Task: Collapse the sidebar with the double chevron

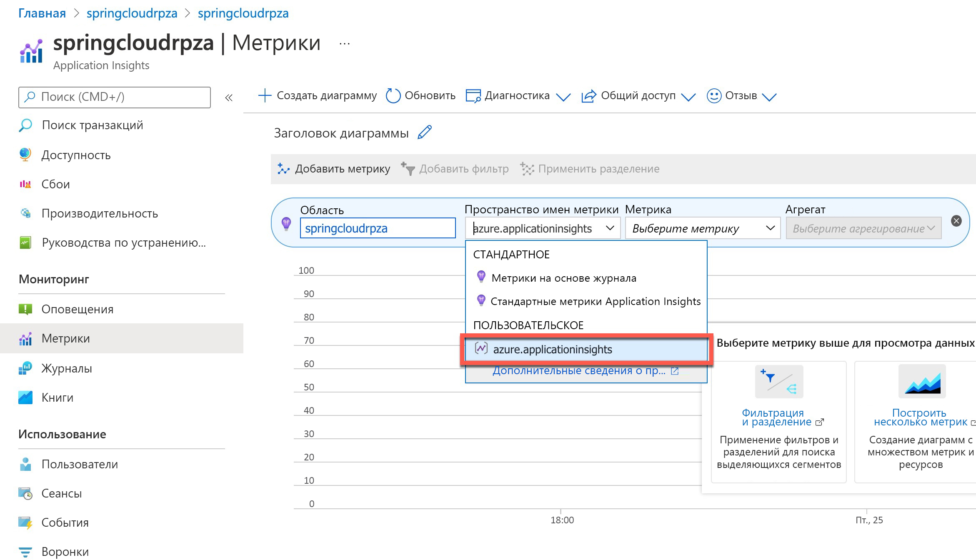Action: [x=229, y=98]
